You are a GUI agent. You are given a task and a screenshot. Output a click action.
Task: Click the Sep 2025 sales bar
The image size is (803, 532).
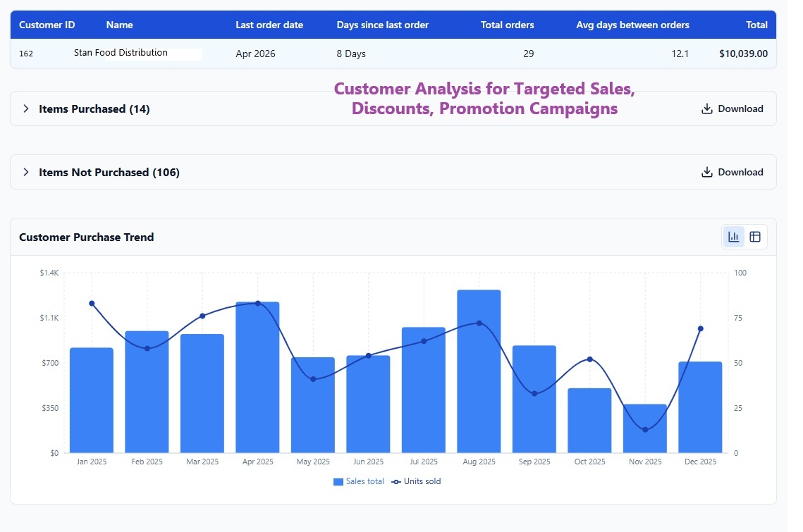coord(534,400)
